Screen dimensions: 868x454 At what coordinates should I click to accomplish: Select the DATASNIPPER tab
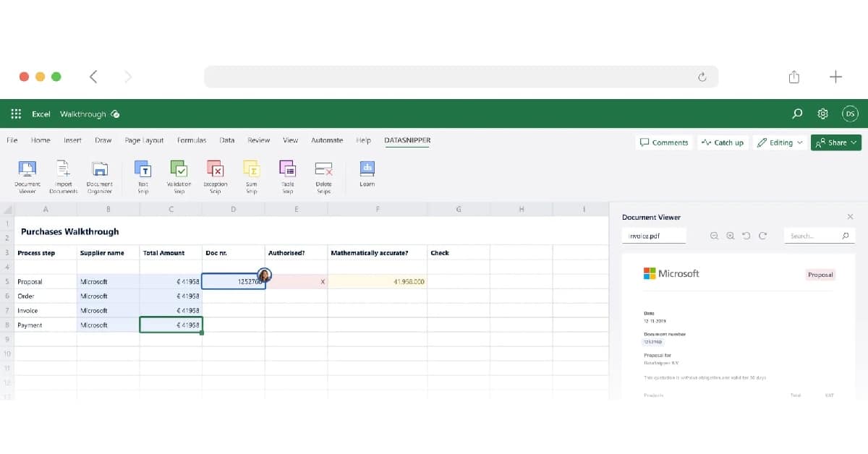[407, 140]
